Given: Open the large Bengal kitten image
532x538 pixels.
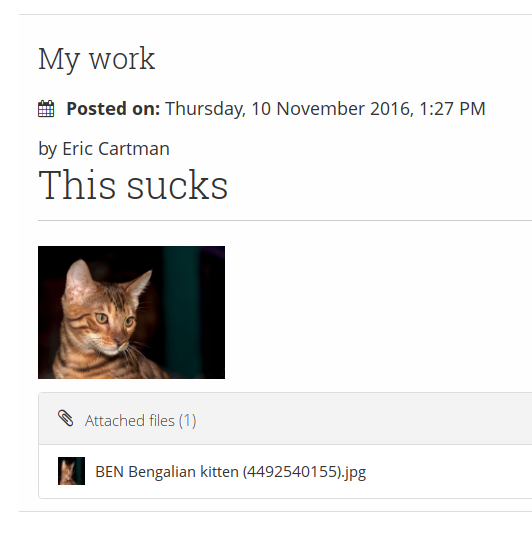Looking at the screenshot, I should (131, 312).
